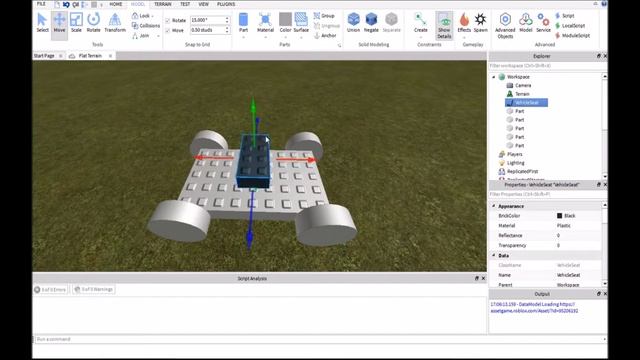Click the Warnings filter button
This screenshot has height=360, width=640.
coord(94,289)
